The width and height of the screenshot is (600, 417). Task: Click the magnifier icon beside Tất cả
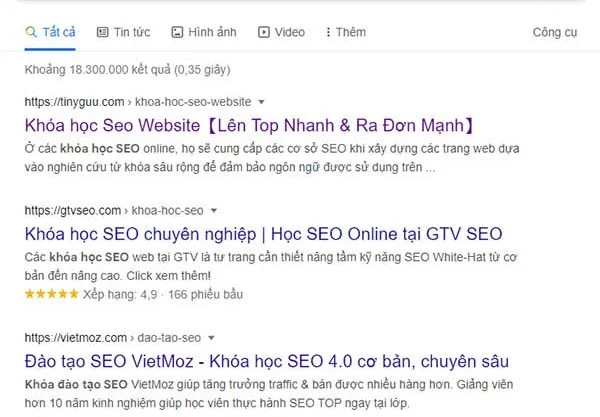point(31,32)
